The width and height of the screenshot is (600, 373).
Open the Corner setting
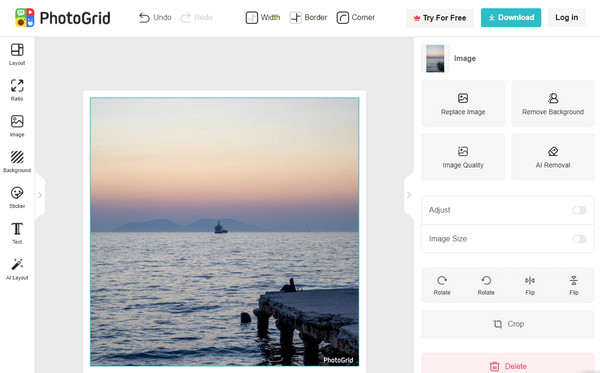356,18
